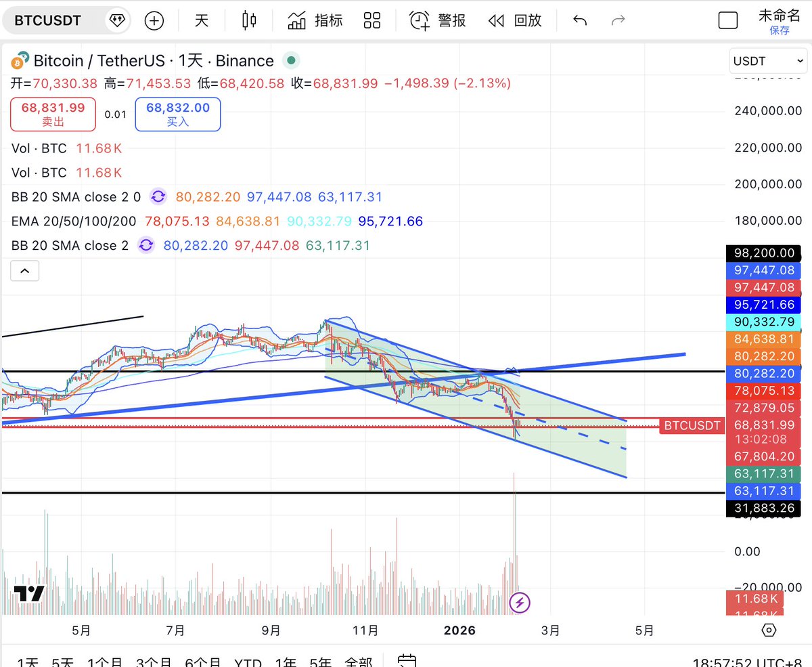812x667 pixels.
Task: Click the green 63,117.31 axis label
Action: click(764, 474)
